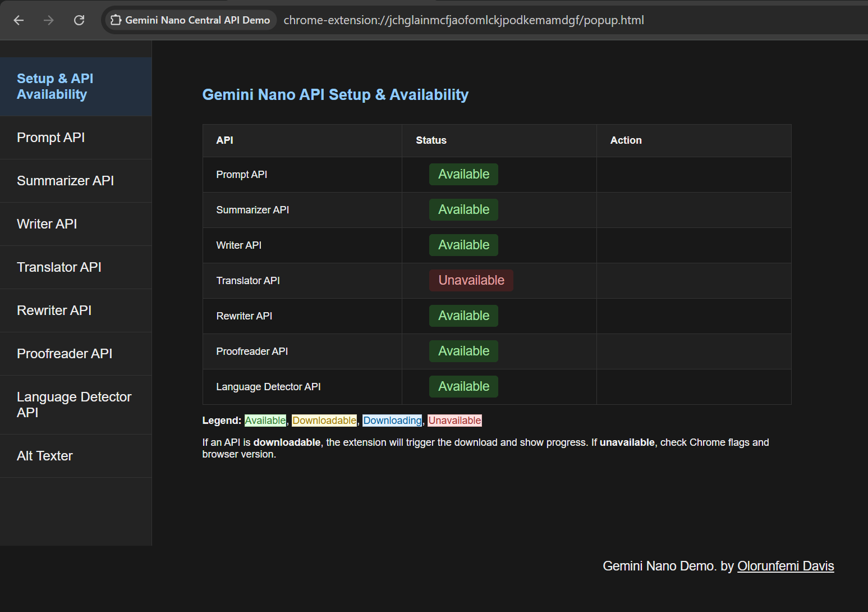
Task: Open the Olorunfemi Davis link
Action: pos(785,566)
